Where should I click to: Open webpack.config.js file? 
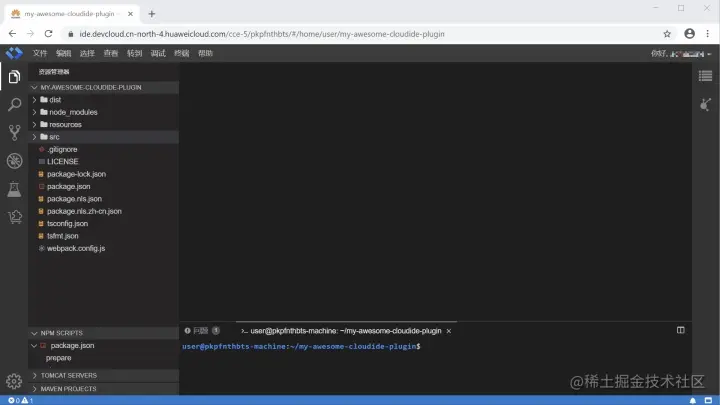[76, 248]
